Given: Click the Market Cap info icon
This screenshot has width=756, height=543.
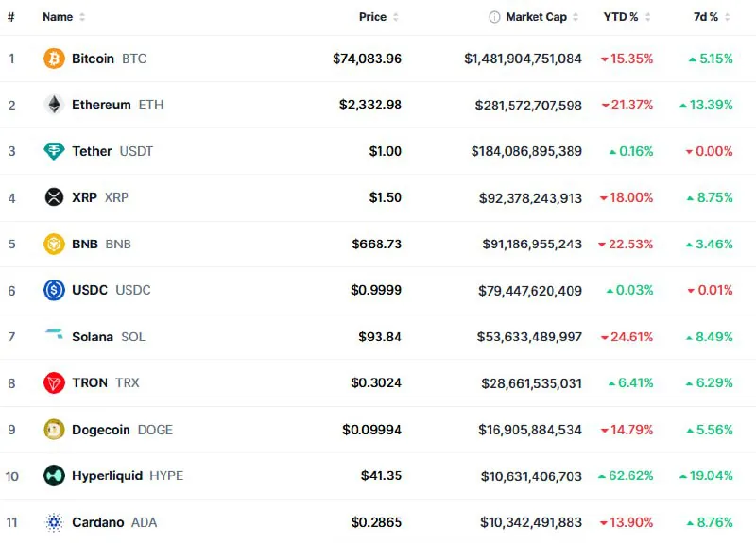Looking at the screenshot, I should [494, 17].
